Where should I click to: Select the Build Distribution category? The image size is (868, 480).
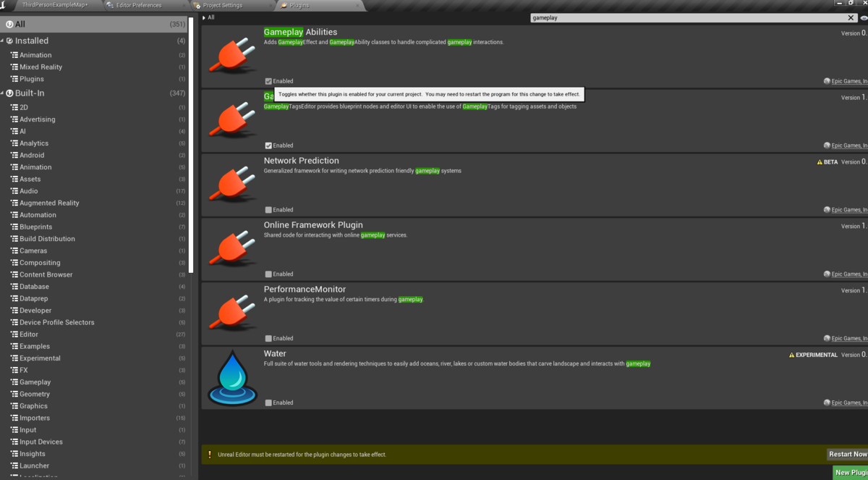[x=94, y=239]
